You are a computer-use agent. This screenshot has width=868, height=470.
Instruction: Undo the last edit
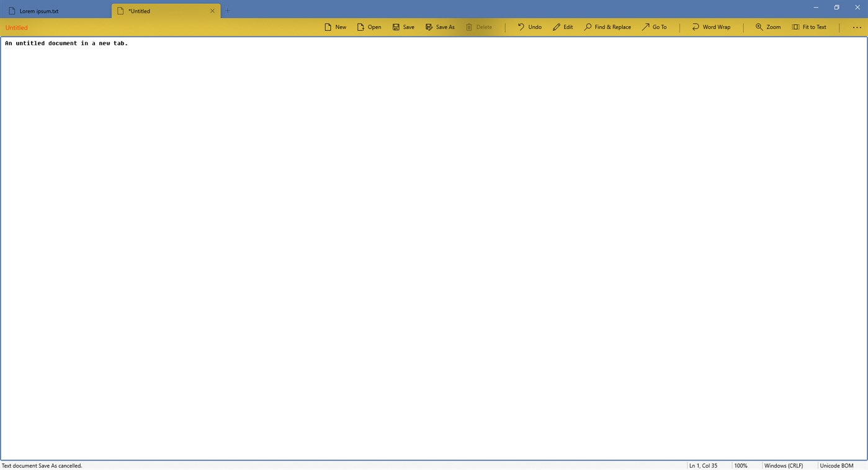click(529, 27)
